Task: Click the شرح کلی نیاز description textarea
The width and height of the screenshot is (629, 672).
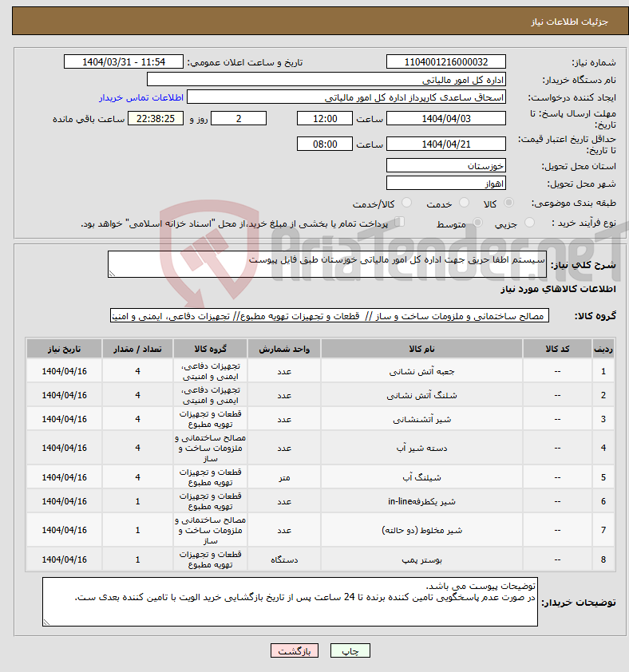Action: tap(327, 264)
